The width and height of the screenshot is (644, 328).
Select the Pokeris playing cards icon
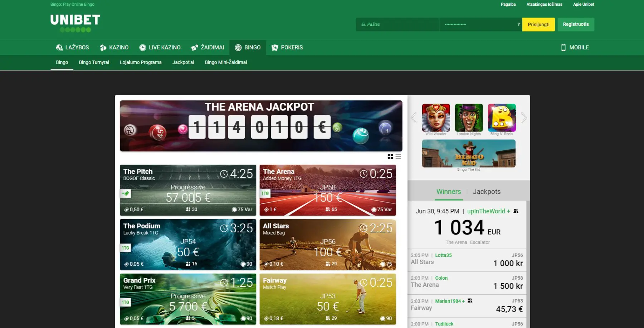(275, 47)
